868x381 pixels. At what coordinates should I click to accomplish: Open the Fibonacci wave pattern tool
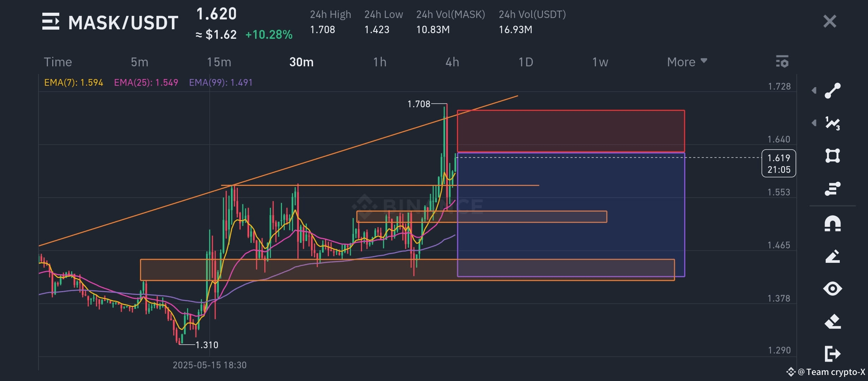pos(833,123)
